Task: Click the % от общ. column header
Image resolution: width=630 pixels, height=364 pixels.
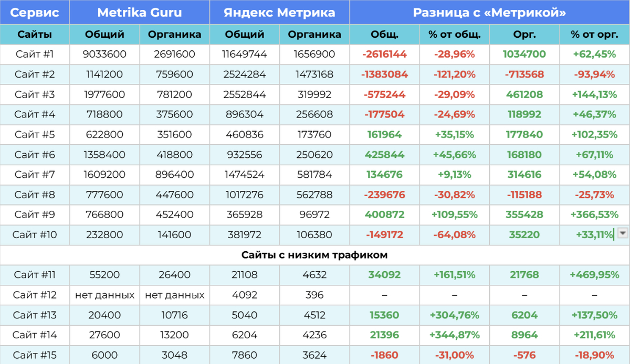Action: [x=455, y=35]
